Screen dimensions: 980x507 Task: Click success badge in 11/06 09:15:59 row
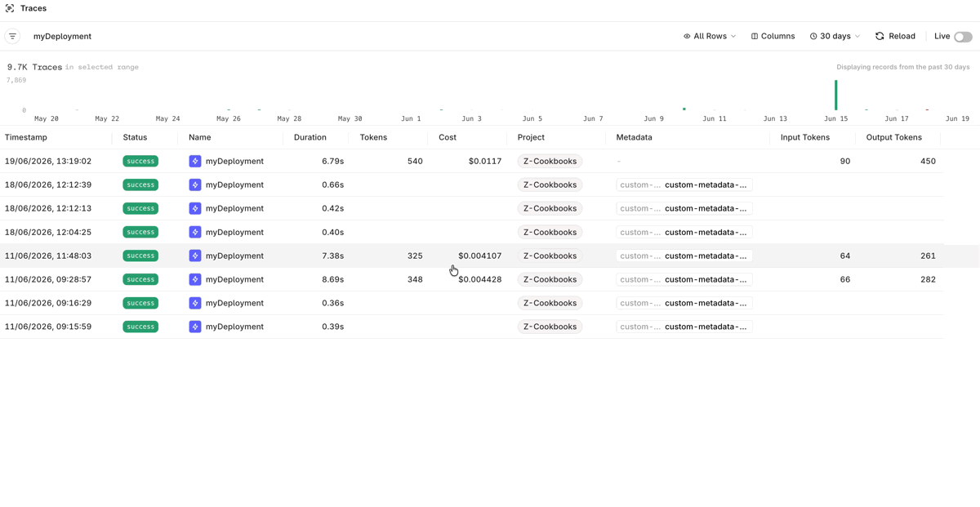tap(140, 327)
